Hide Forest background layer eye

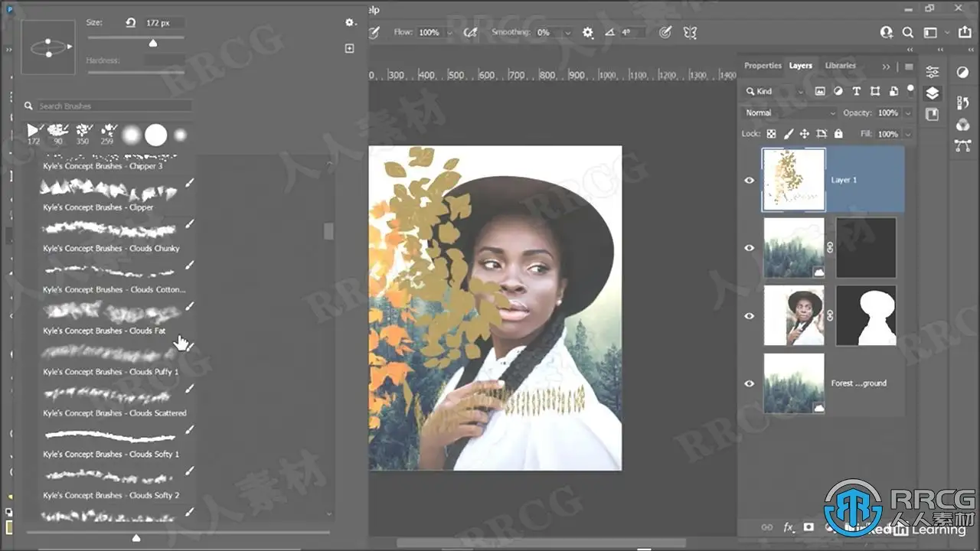coord(750,383)
